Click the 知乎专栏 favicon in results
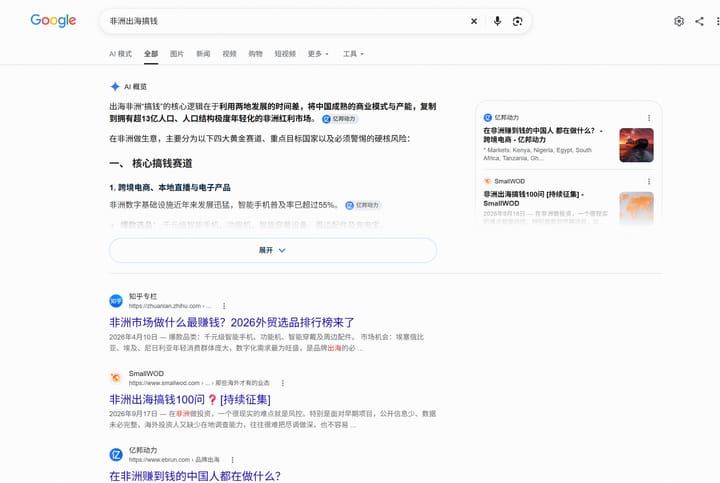Viewport: 720px width, 483px height. click(116, 301)
